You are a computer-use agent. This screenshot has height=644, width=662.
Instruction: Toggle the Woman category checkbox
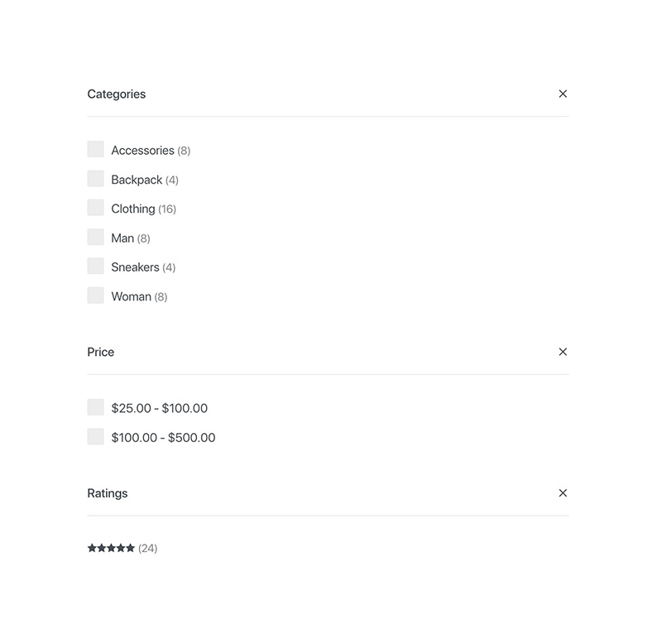pos(95,296)
